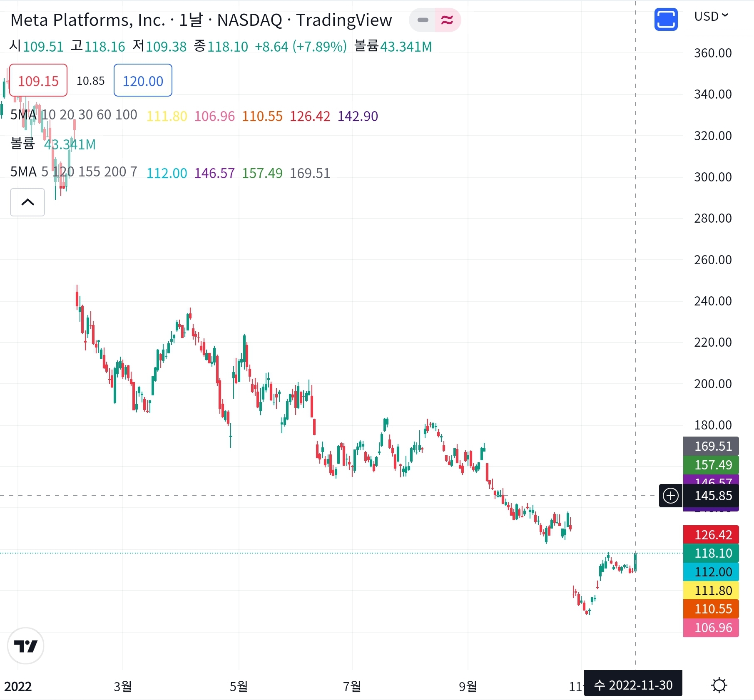Click the 145.85 crosshair price label

[711, 496]
